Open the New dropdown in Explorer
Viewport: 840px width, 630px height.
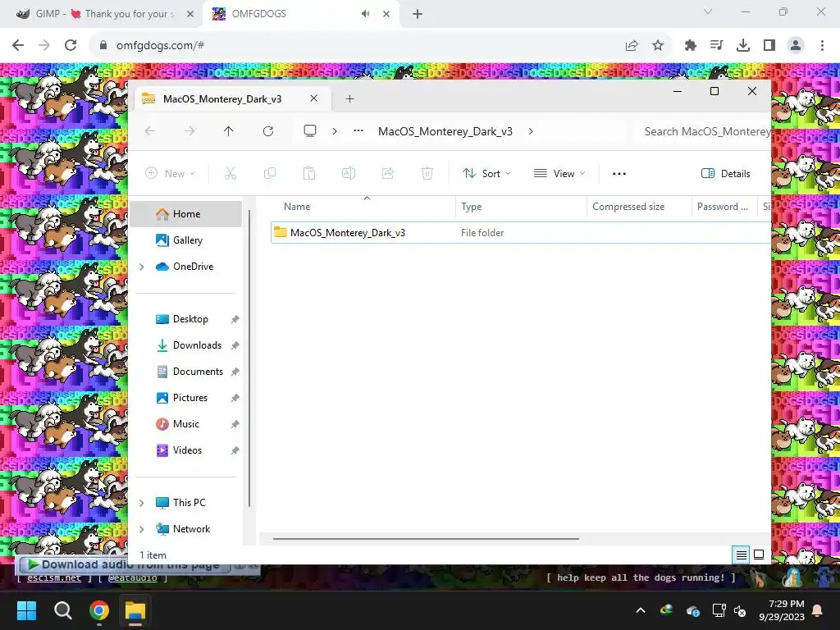[171, 174]
